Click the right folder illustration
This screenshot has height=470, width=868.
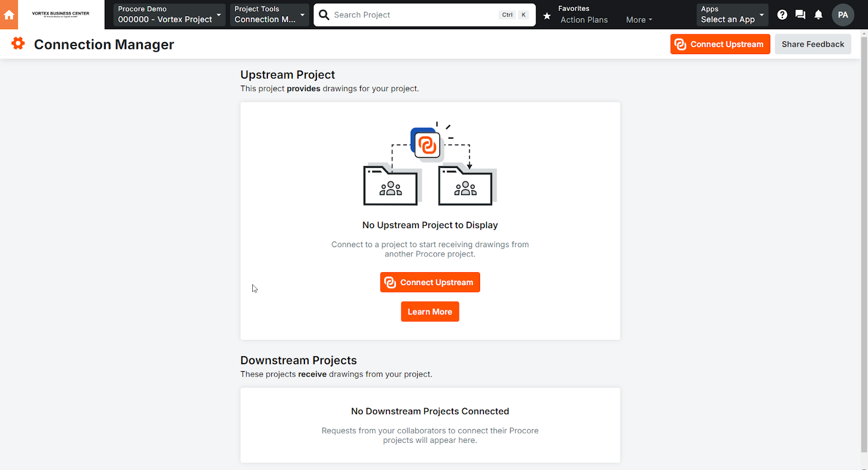tap(467, 185)
